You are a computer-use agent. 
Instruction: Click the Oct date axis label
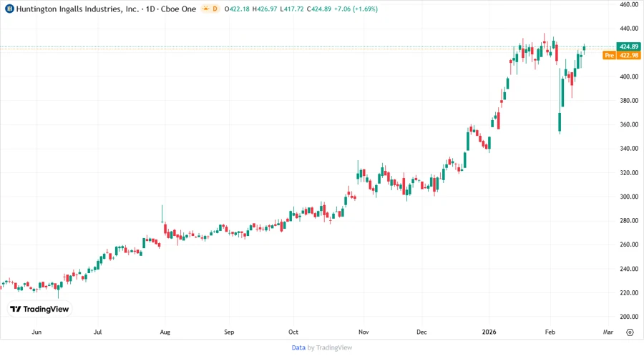[293, 332]
